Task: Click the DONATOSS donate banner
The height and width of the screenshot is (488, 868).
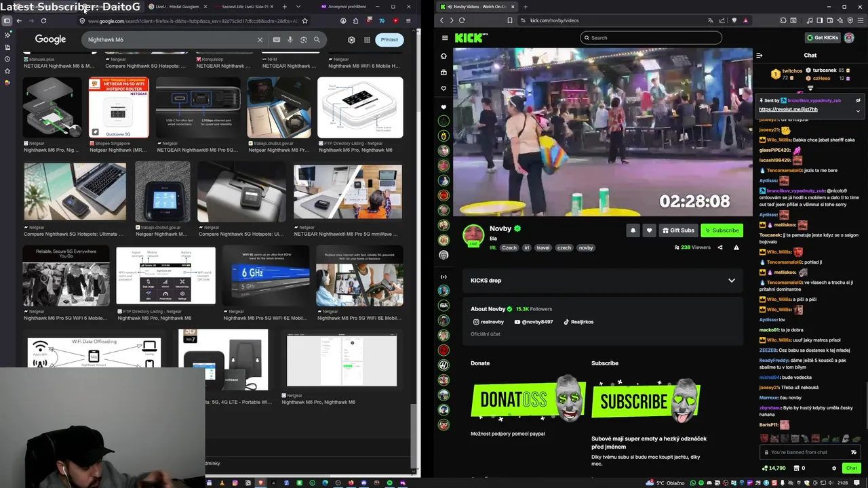Action: point(528,400)
